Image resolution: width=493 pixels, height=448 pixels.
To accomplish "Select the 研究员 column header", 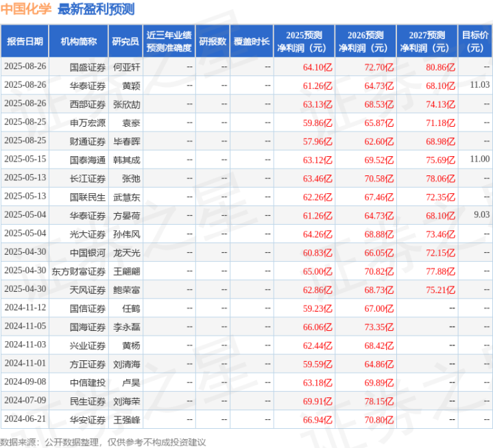I will (125, 41).
